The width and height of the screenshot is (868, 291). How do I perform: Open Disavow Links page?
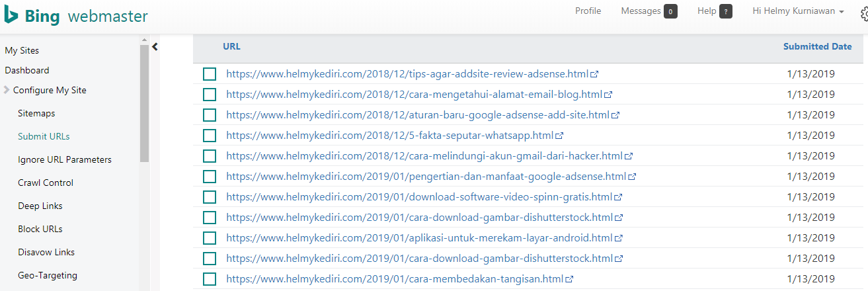46,252
